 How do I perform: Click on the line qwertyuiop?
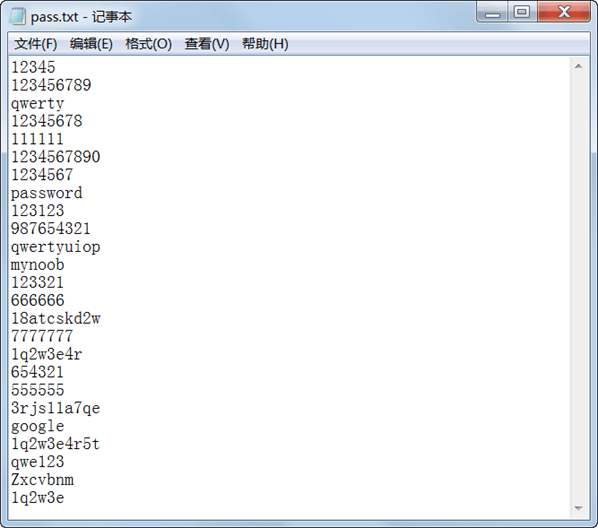pos(56,247)
